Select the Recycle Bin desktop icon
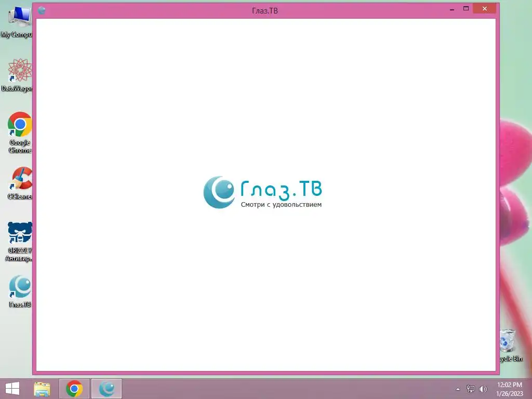Image resolution: width=532 pixels, height=399 pixels. click(x=511, y=345)
